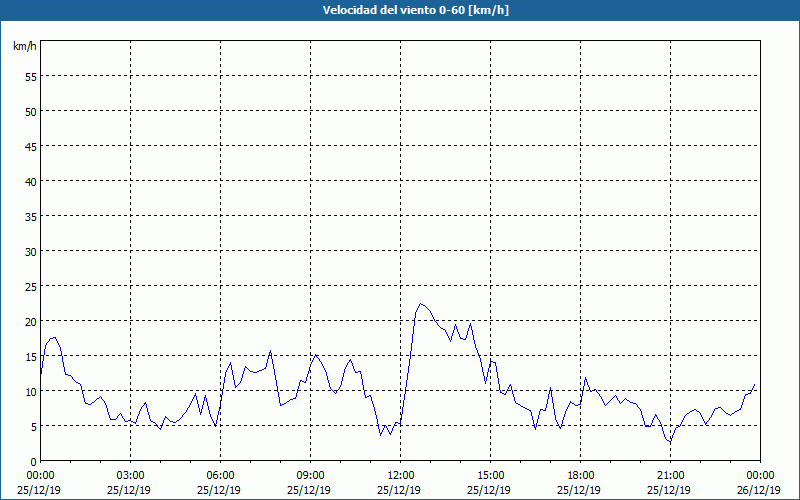This screenshot has height=500, width=800.
Task: Click the chart title 'Velocidad del viento 0-60 [km/h]'
Action: click(415, 10)
